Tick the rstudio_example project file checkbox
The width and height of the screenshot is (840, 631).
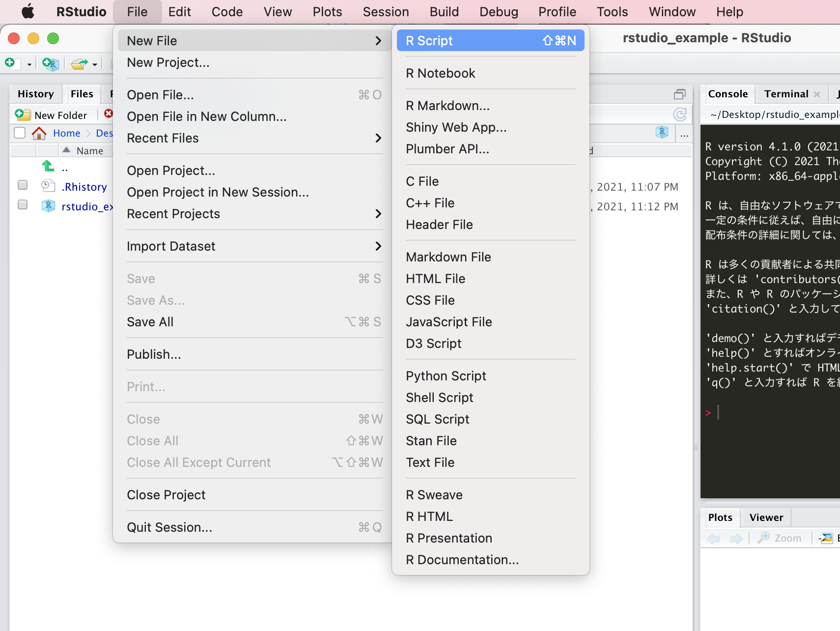coord(23,205)
